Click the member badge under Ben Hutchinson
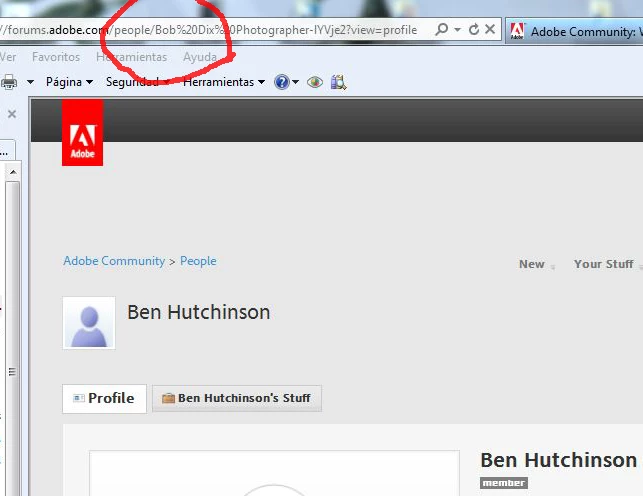The image size is (643, 496). pyautogui.click(x=504, y=483)
